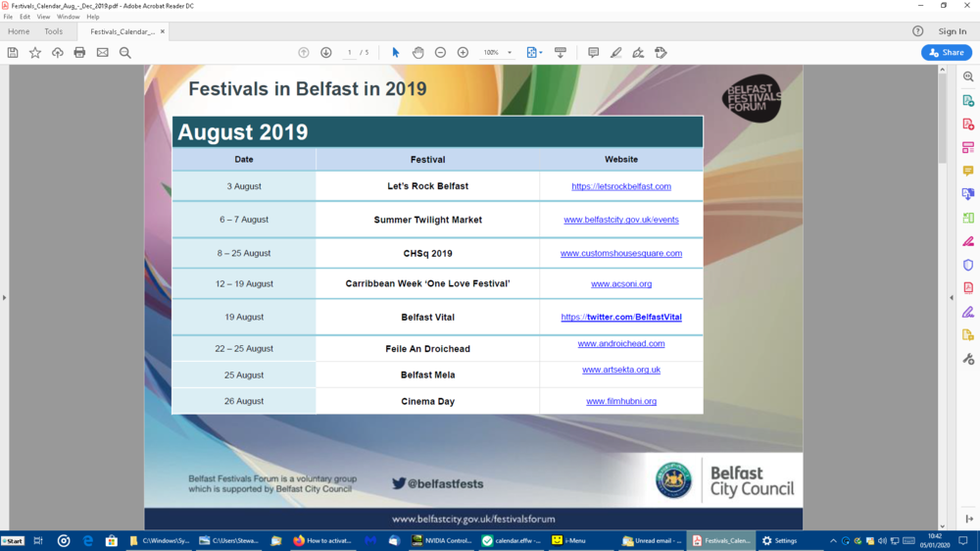Click the page number input field

point(350,52)
